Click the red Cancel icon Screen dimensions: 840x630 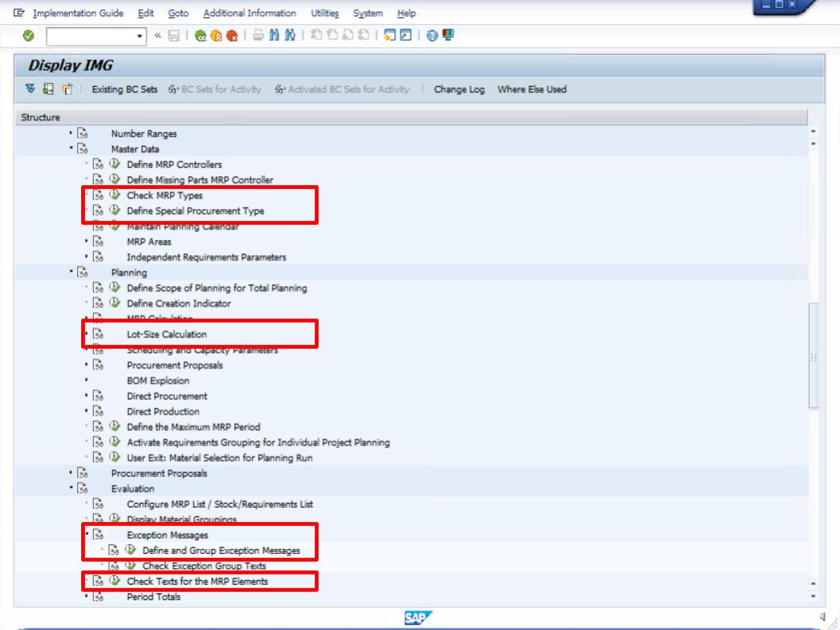coord(232,36)
